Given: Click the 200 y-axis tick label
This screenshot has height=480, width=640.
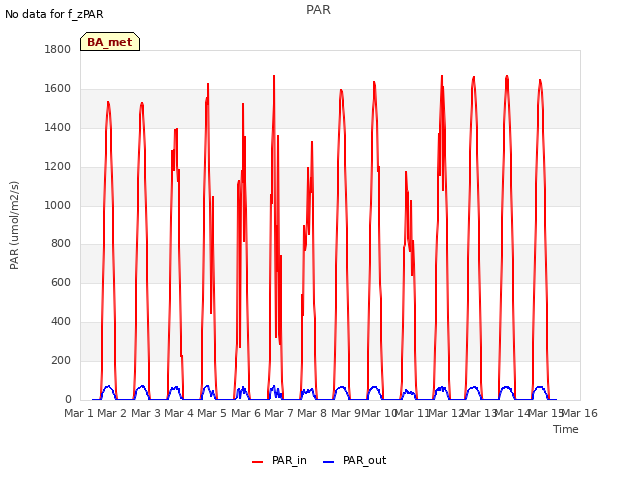Looking at the screenshot, I should [x=61, y=360].
